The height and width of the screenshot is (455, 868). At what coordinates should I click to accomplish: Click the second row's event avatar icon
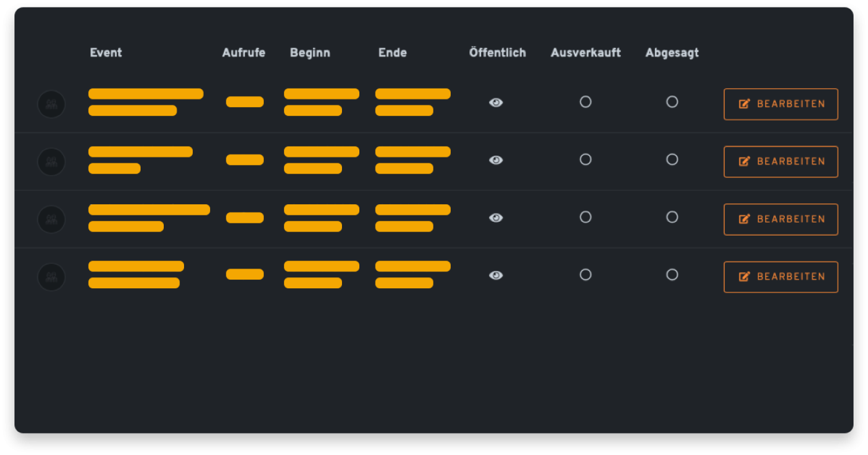tap(52, 162)
